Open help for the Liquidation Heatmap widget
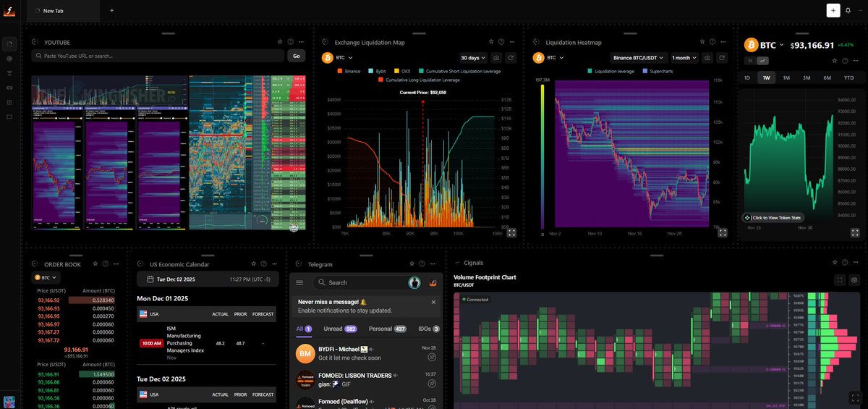 coord(712,42)
